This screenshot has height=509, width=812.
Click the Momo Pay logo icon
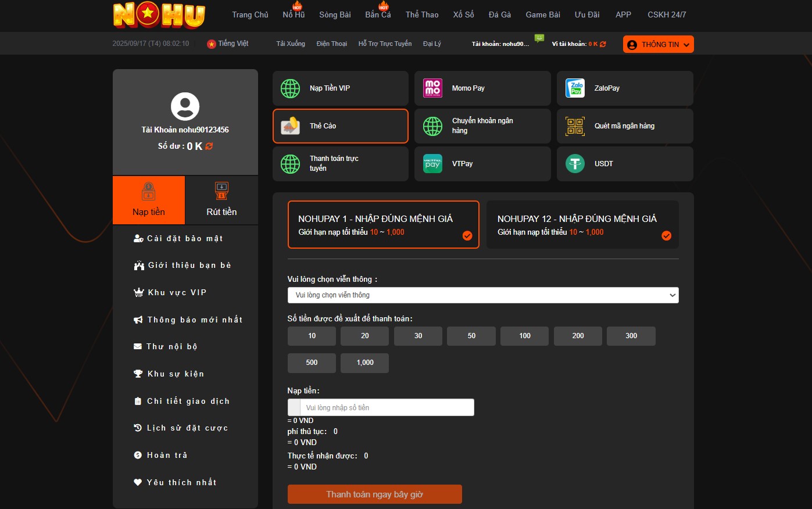pos(432,88)
